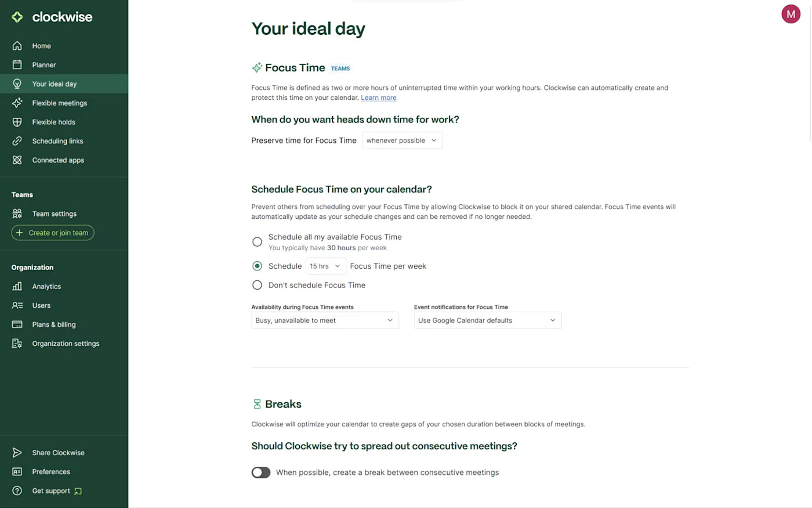This screenshot has height=508, width=812.
Task: Select 'Don't schedule Focus Time' option
Action: (x=257, y=285)
